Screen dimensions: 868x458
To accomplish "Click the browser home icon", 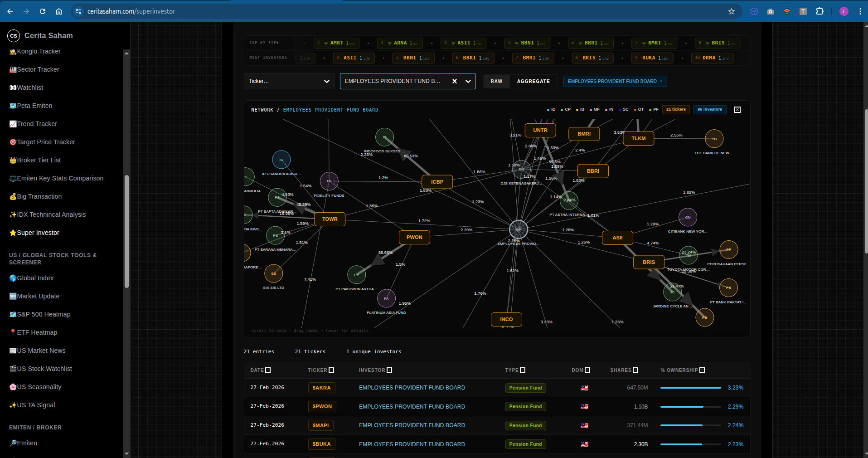I will 59,11.
